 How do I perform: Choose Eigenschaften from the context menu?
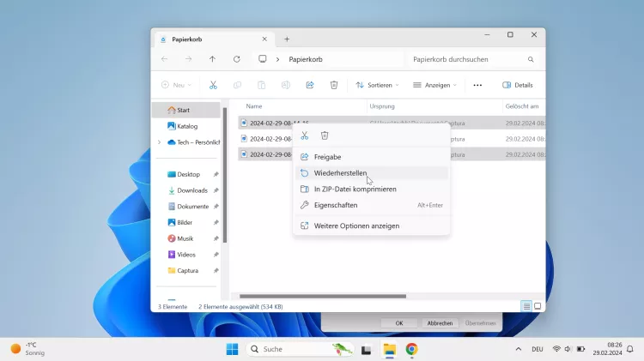pyautogui.click(x=336, y=205)
